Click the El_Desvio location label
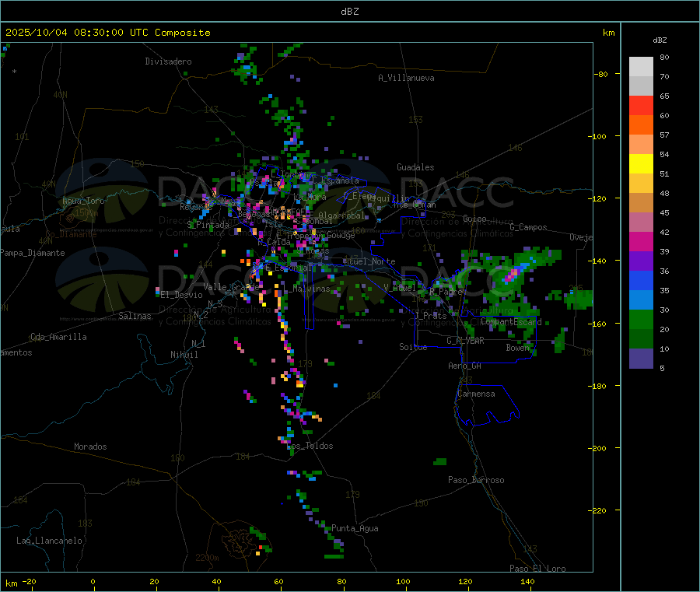Viewport: 700px width, 592px height. 181,295
